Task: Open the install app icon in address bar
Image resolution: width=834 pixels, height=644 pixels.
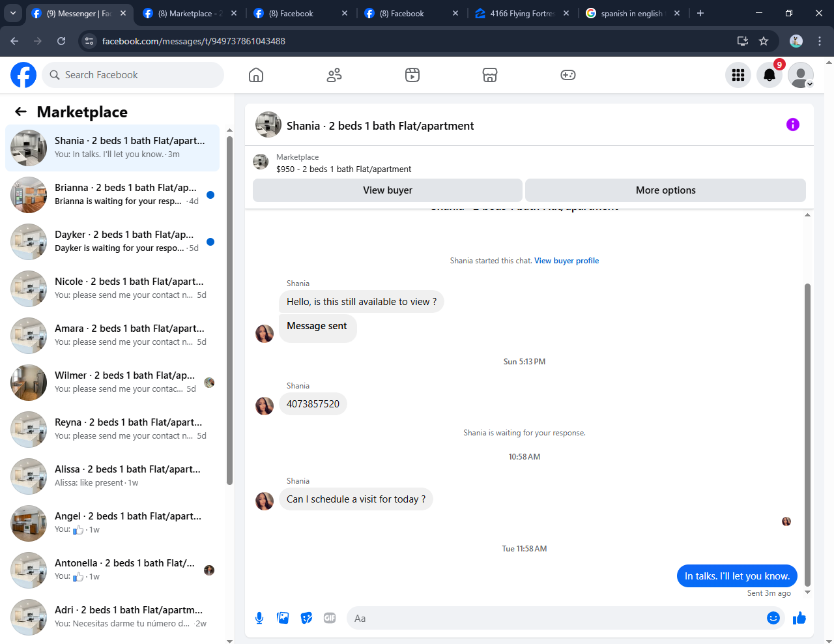Action: [x=742, y=41]
